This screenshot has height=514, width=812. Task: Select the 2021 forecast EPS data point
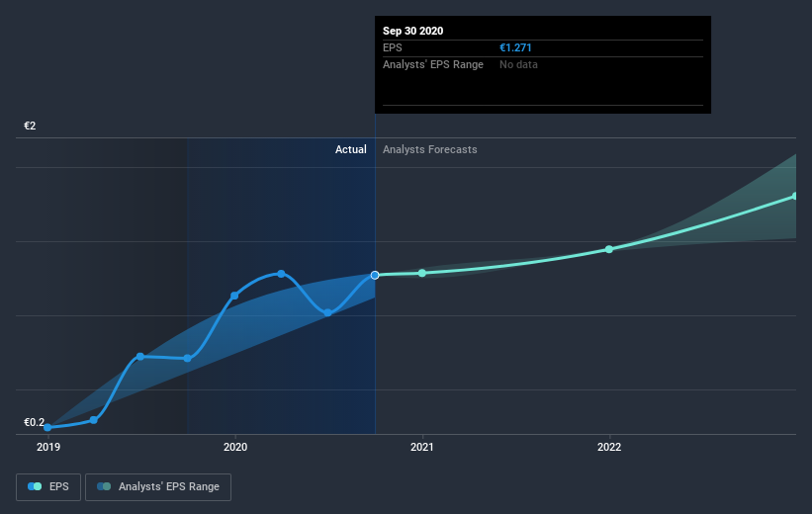(x=422, y=273)
